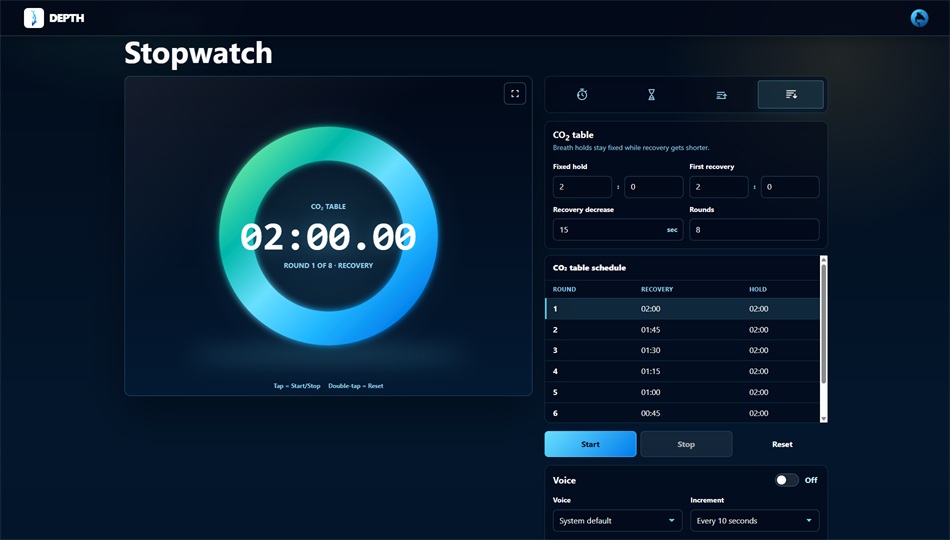Viewport: 950px width, 540px height.
Task: Toggle the Voice switch on
Action: [786, 480]
